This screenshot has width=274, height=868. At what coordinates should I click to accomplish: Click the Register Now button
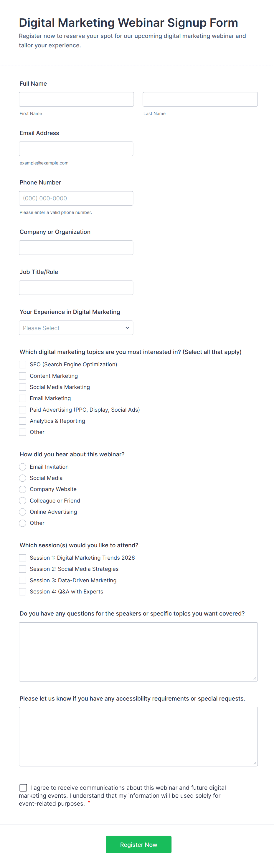point(138,844)
